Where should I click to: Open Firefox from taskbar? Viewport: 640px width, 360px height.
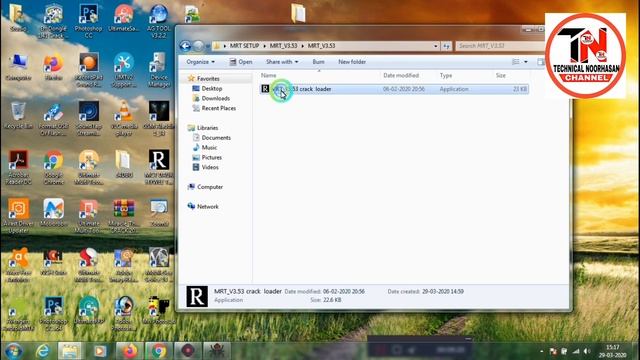click(129, 351)
